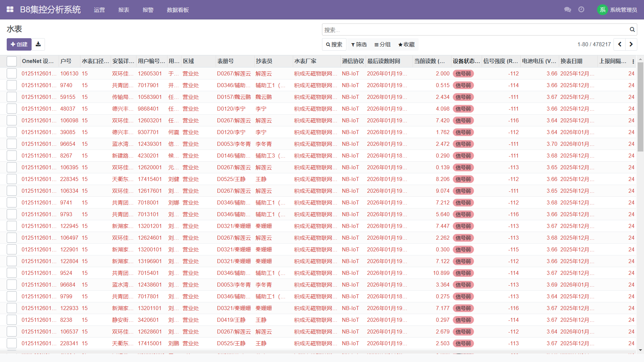Image resolution: width=644 pixels, height=362 pixels.
Task: Open the conversations chat icon
Action: coord(568,10)
